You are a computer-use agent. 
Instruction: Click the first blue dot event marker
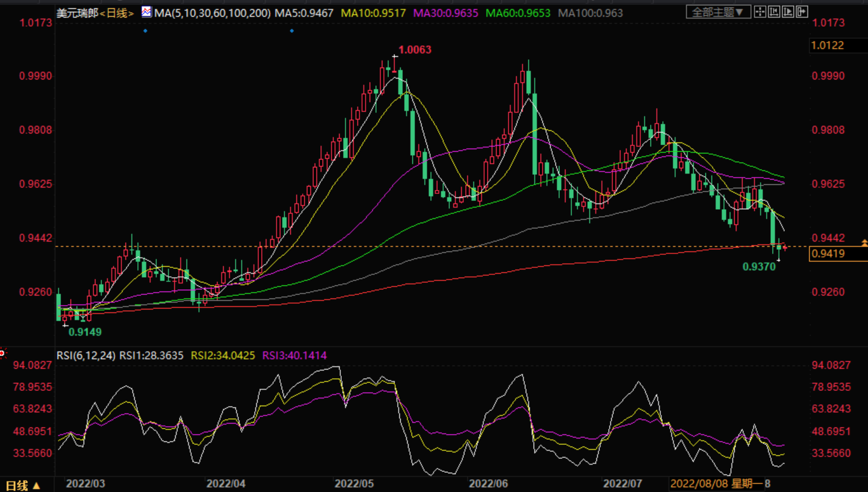tap(145, 31)
